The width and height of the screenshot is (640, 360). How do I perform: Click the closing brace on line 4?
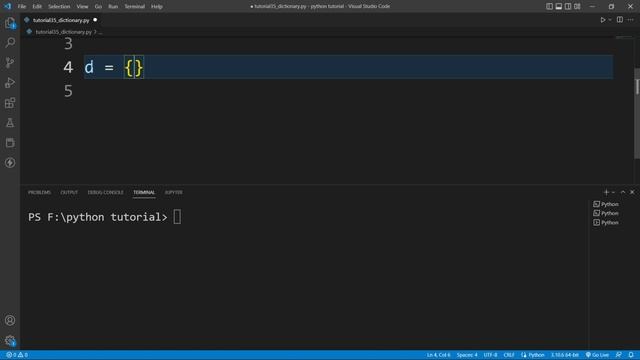click(139, 67)
